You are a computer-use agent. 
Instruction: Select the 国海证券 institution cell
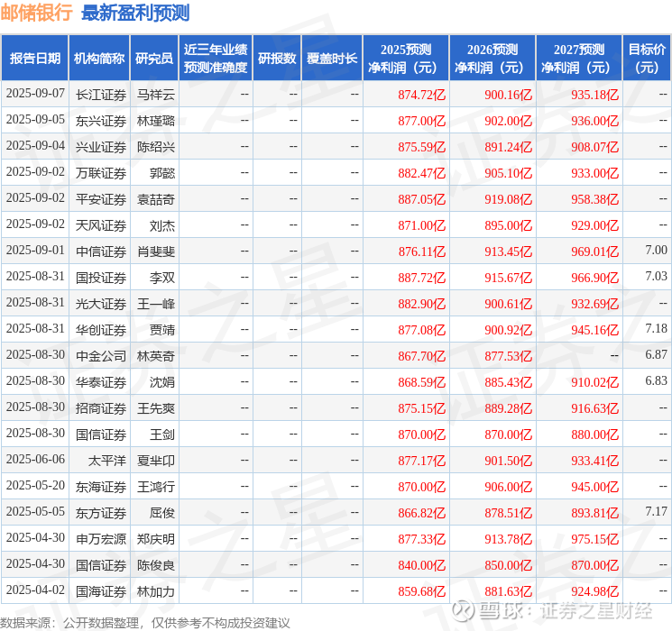pyautogui.click(x=101, y=591)
